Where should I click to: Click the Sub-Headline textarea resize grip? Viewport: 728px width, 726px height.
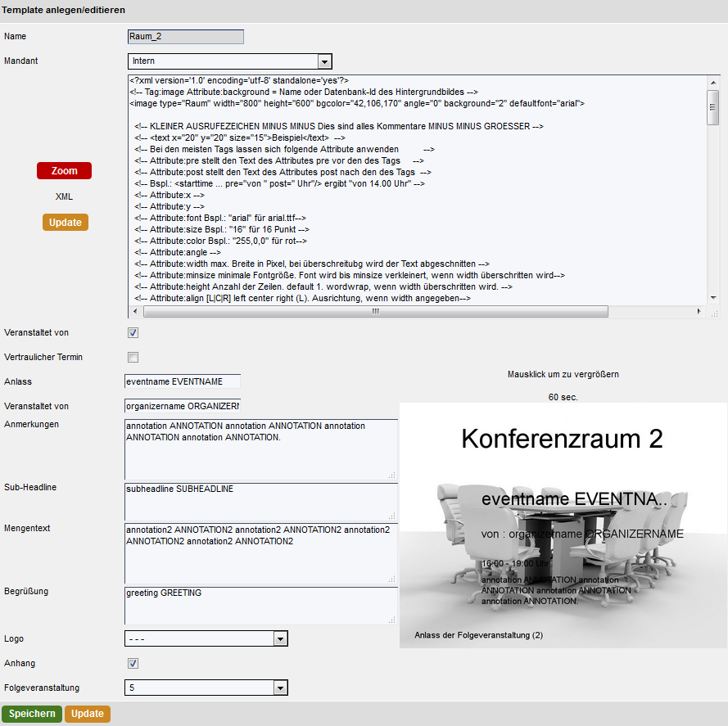pyautogui.click(x=392, y=516)
